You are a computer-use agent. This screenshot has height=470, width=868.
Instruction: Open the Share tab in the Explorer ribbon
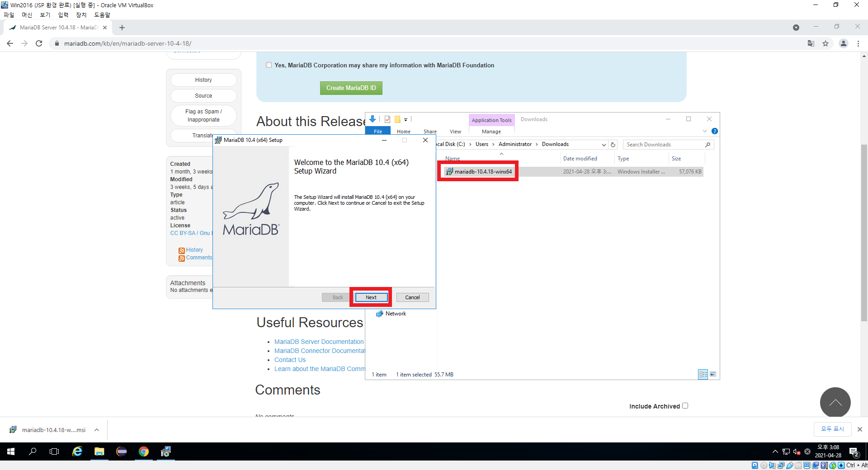coord(430,132)
